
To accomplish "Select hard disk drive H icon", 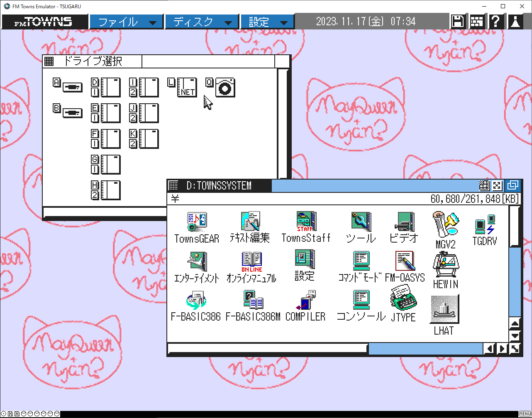I will 106,190.
